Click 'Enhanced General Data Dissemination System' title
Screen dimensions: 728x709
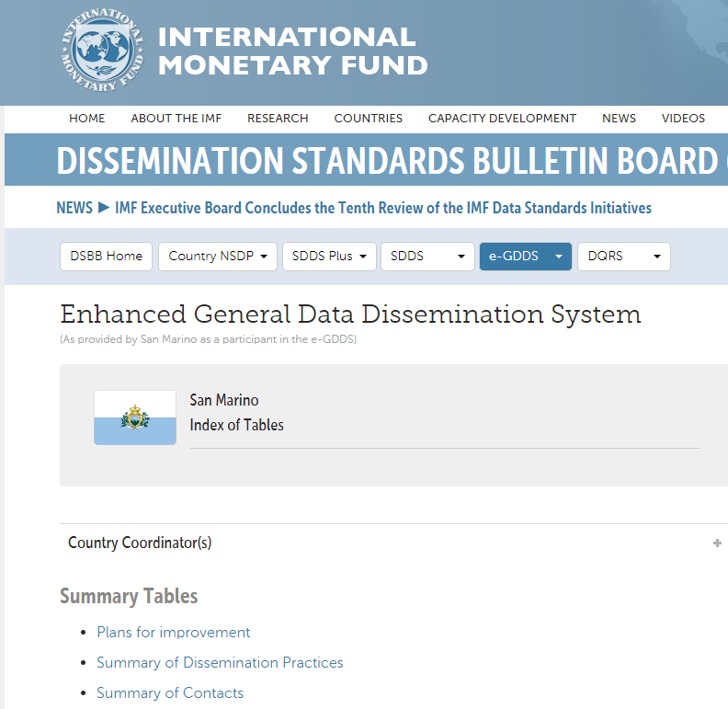coord(350,314)
